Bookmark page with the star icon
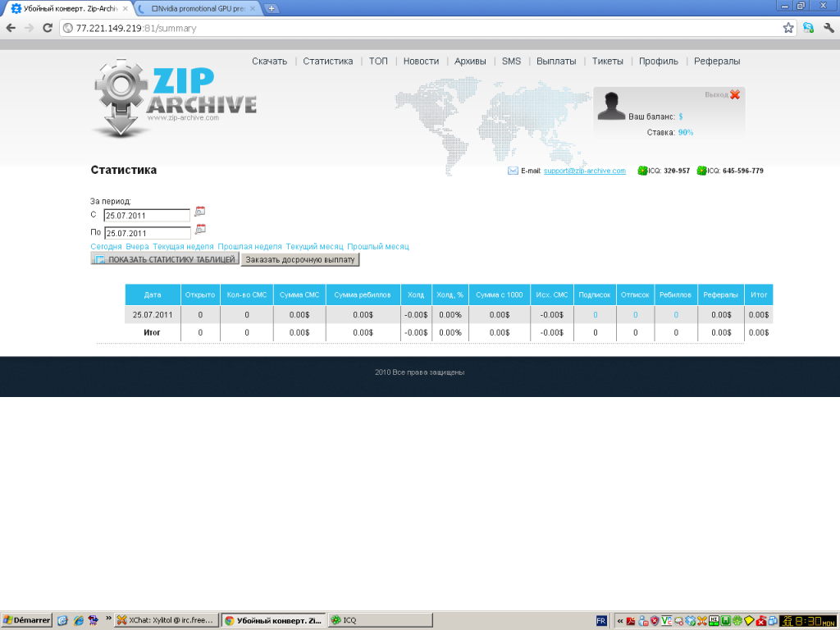The height and width of the screenshot is (630, 840). (x=788, y=28)
